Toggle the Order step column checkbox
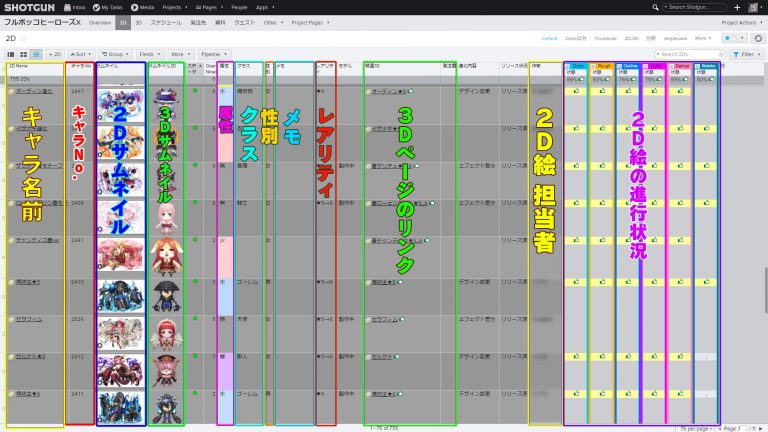The image size is (768, 432). click(568, 66)
